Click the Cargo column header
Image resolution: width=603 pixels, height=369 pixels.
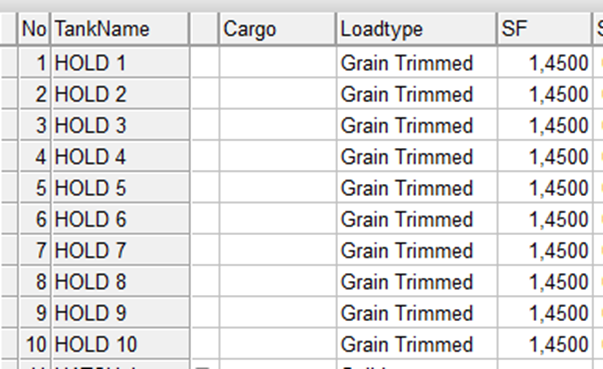pyautogui.click(x=277, y=29)
